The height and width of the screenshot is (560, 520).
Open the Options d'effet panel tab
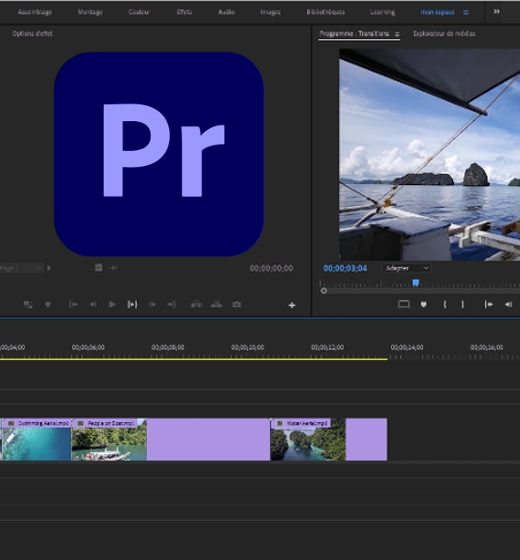click(x=32, y=34)
